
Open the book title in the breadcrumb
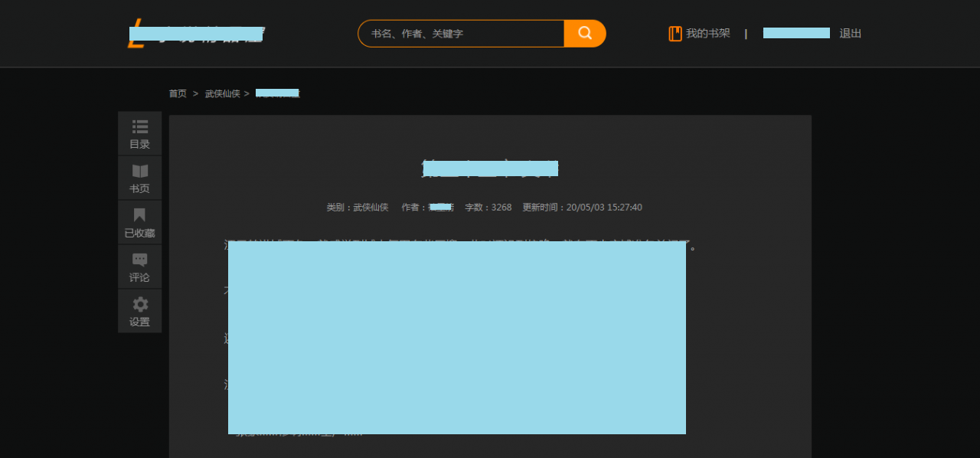point(277,93)
